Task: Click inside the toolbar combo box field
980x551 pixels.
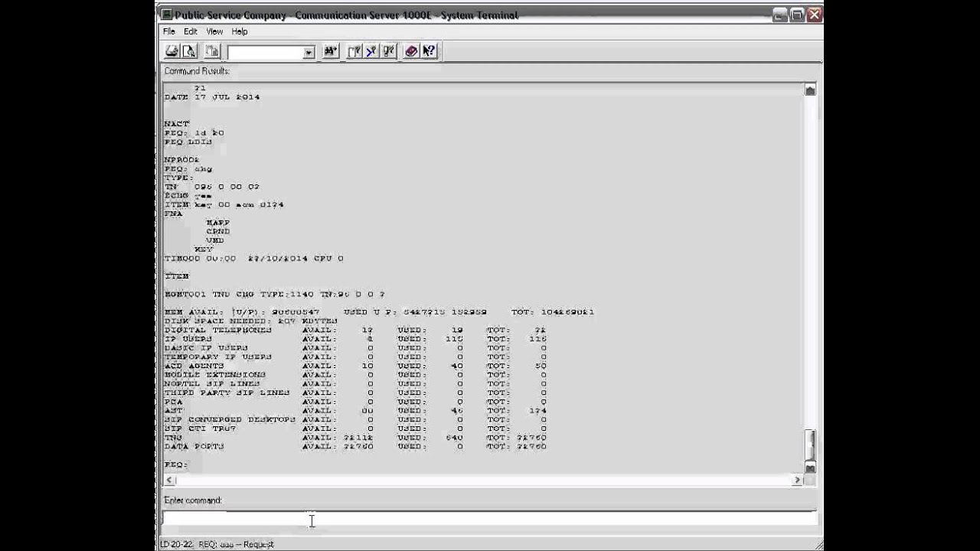Action: pos(265,52)
